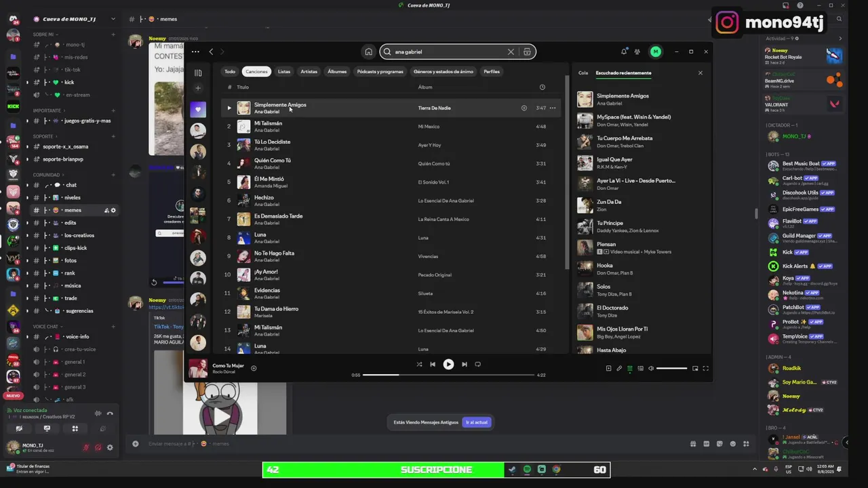Save 'Como Tu Mujer' with plus icon

coord(254,368)
